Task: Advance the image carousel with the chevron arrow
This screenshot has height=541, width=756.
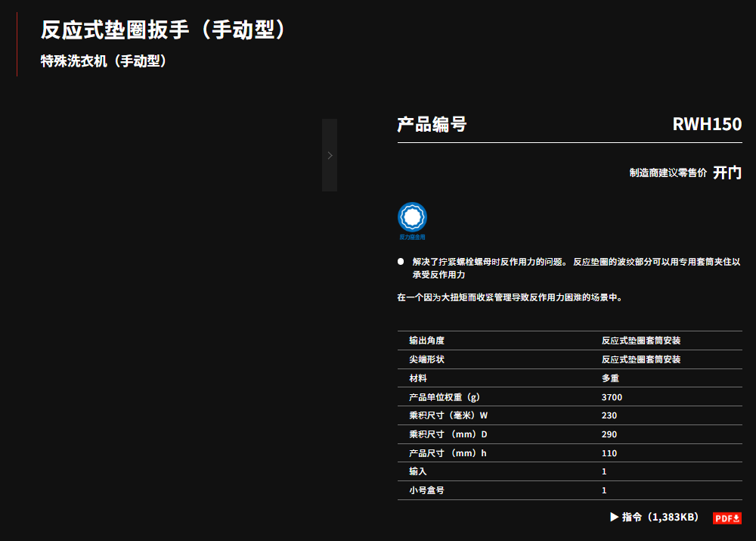Action: (x=330, y=155)
